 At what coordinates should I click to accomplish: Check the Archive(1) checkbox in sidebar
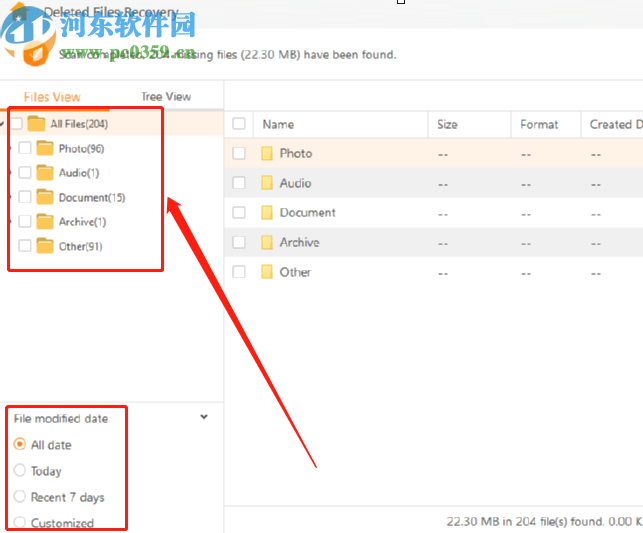coord(25,222)
